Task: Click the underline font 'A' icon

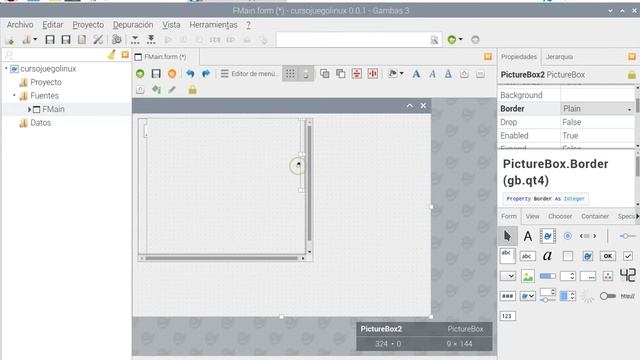Action: [448, 74]
